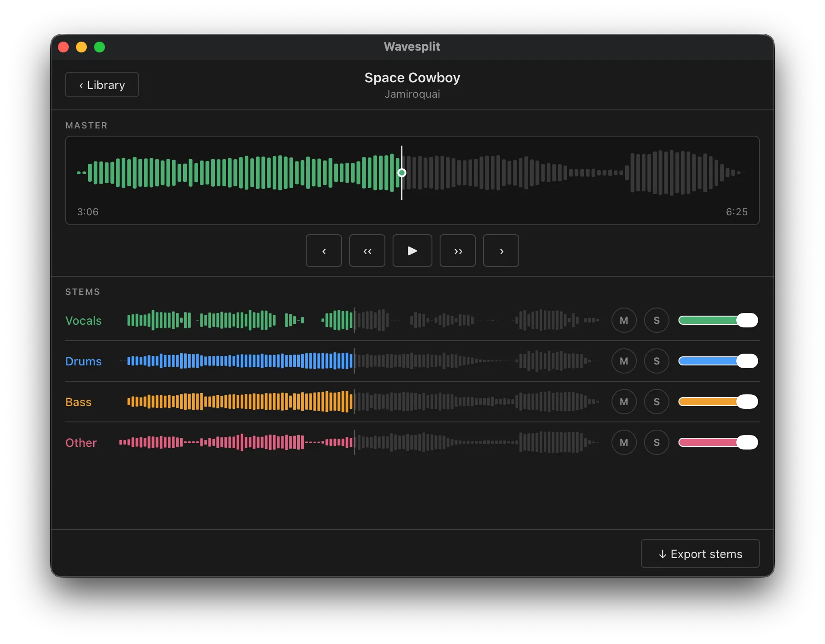The image size is (825, 644).
Task: Click the Vocals volume slider knob
Action: click(747, 320)
